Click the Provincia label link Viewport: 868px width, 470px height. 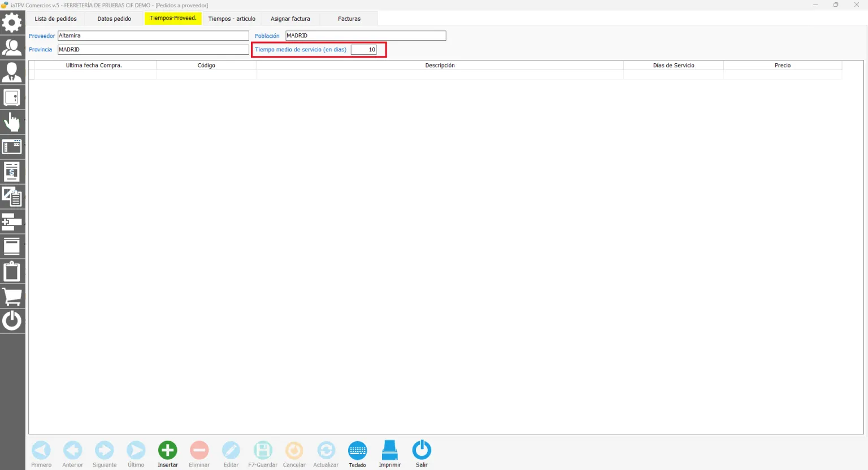pyautogui.click(x=41, y=50)
